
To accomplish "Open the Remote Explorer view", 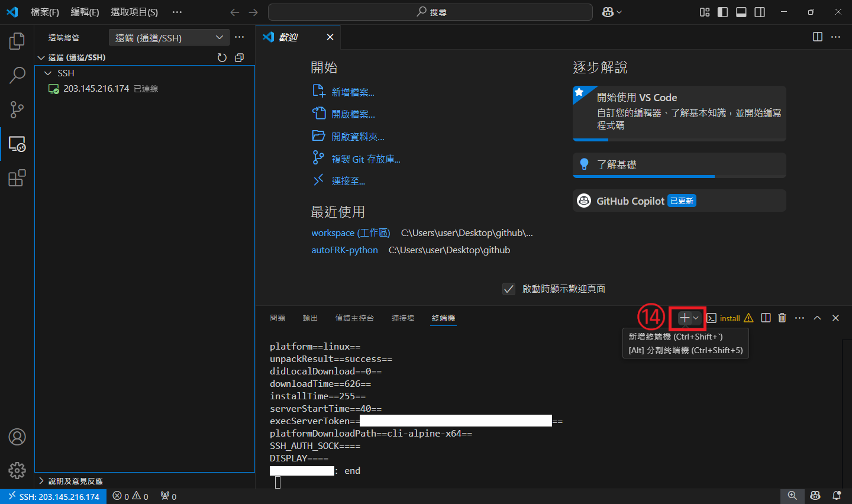I will [17, 144].
